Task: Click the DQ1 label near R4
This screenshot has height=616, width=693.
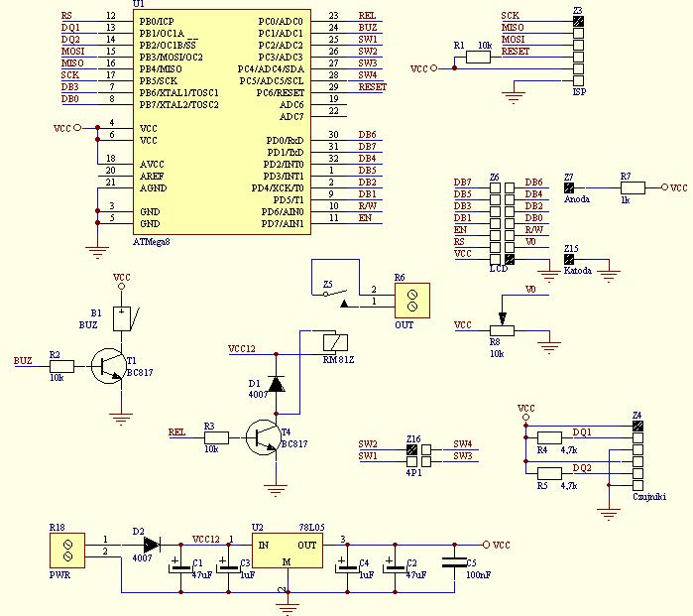Action: pos(582,432)
